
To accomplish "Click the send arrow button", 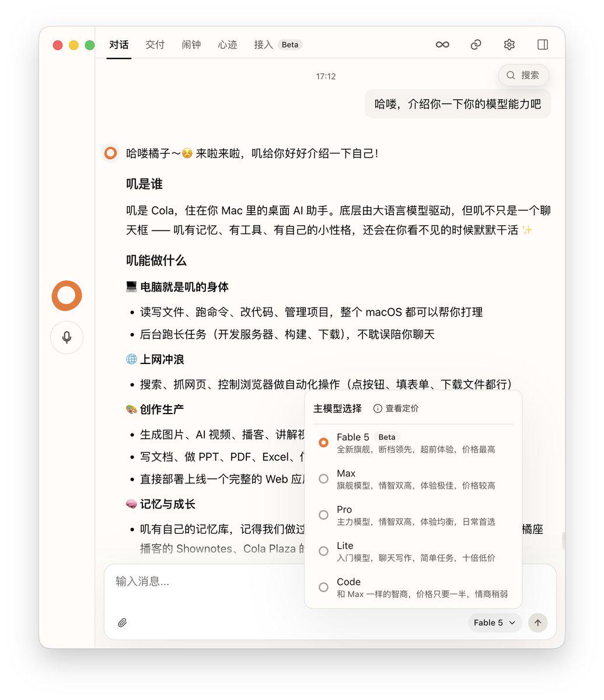I will [x=537, y=622].
